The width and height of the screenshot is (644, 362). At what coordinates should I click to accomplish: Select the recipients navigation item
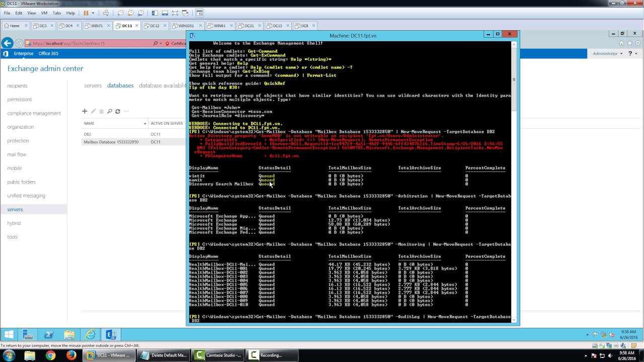point(17,86)
